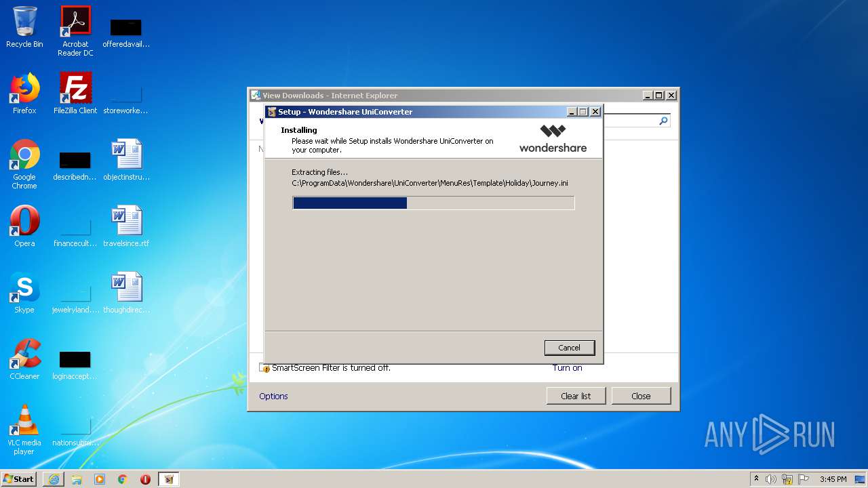Open media player taskbar icon
Screen dimensions: 868x488
(x=100, y=479)
